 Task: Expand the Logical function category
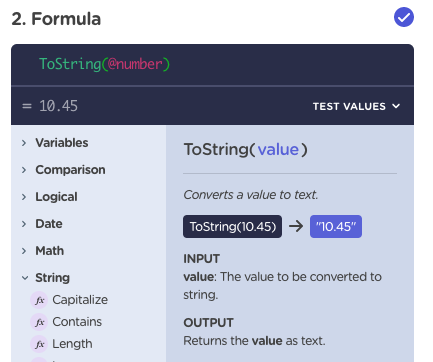50,197
